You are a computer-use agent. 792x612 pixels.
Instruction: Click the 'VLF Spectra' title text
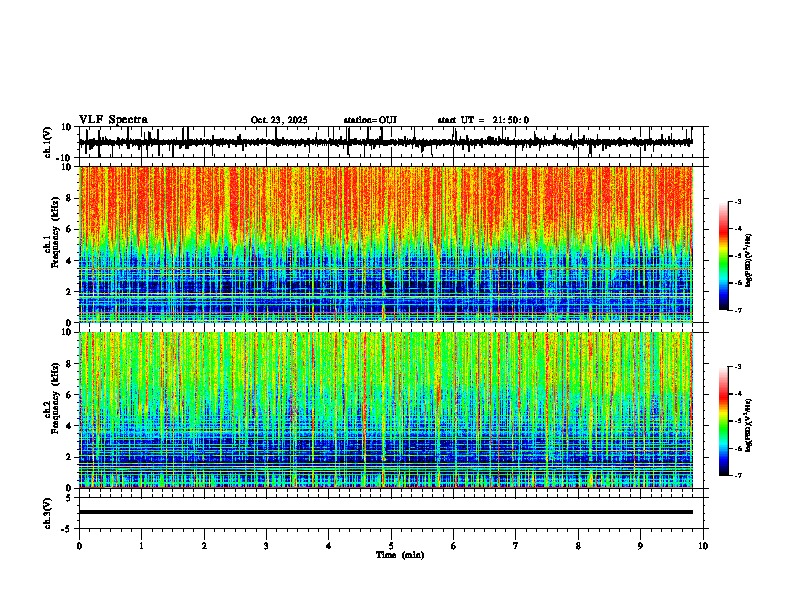[113, 120]
